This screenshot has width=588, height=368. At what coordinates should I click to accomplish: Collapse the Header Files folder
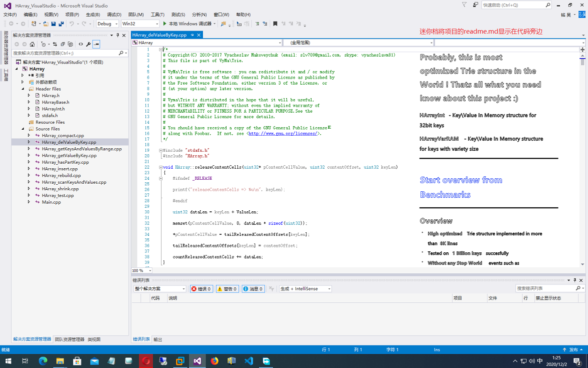(23, 89)
